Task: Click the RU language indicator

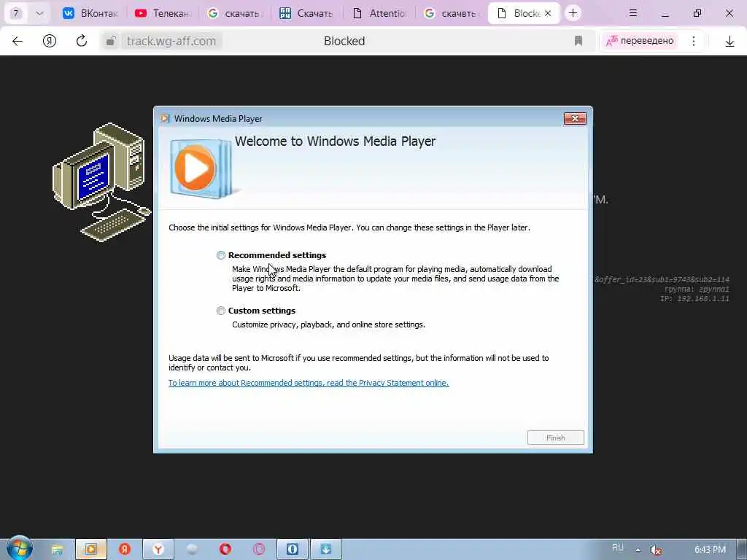Action: coord(617,548)
